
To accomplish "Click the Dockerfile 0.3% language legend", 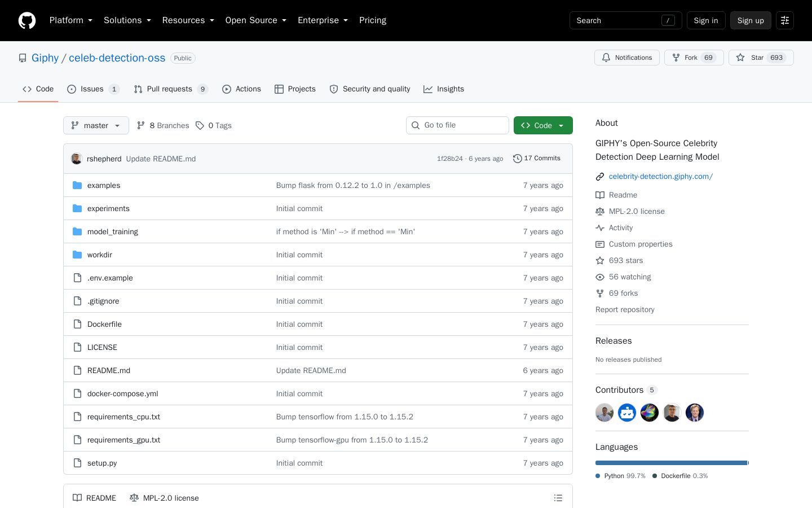I will 680,476.
